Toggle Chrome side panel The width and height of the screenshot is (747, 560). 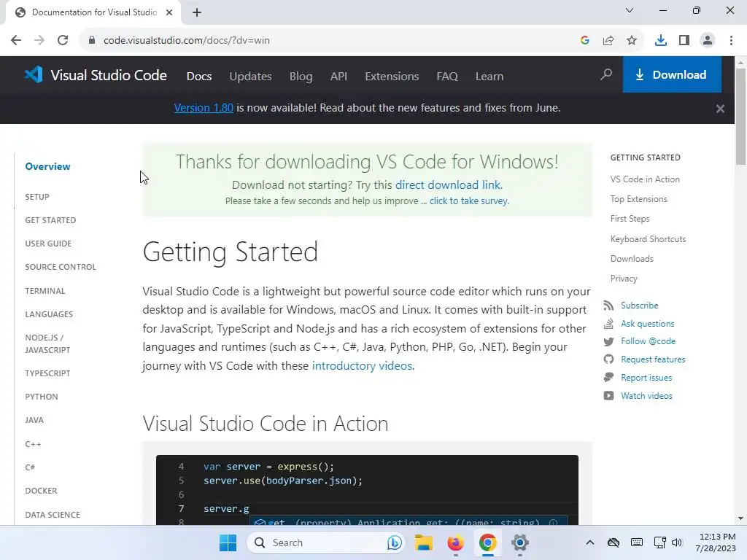684,41
